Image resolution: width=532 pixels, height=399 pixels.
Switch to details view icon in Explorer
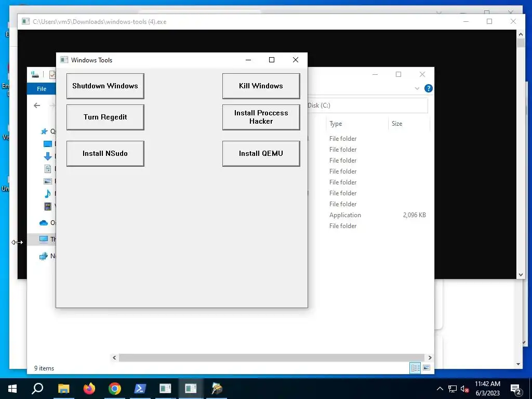click(415, 368)
